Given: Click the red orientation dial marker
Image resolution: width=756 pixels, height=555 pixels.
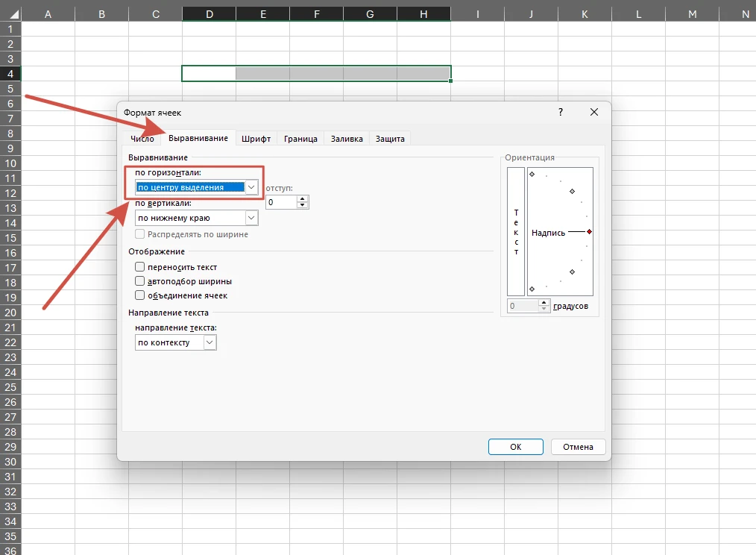Looking at the screenshot, I should coord(589,232).
